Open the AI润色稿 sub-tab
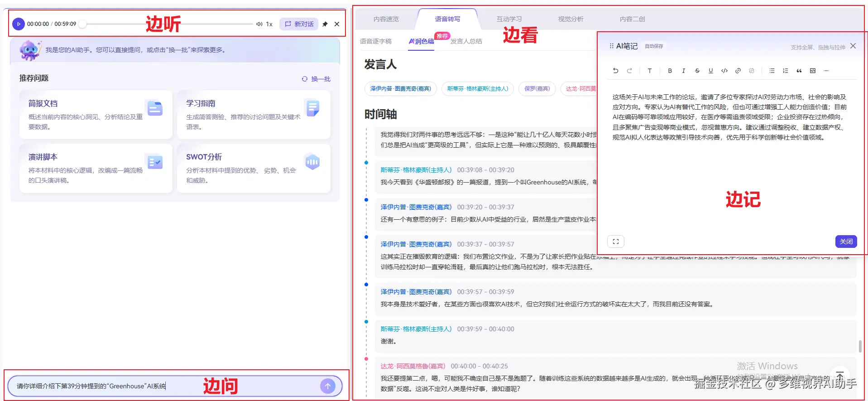868x401 pixels. pos(421,41)
